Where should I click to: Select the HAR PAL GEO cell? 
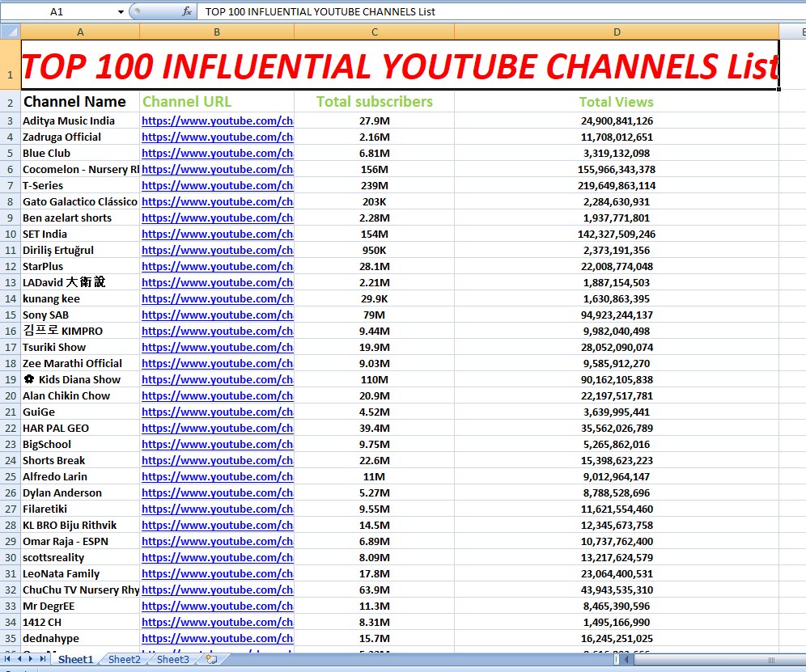pos(80,429)
